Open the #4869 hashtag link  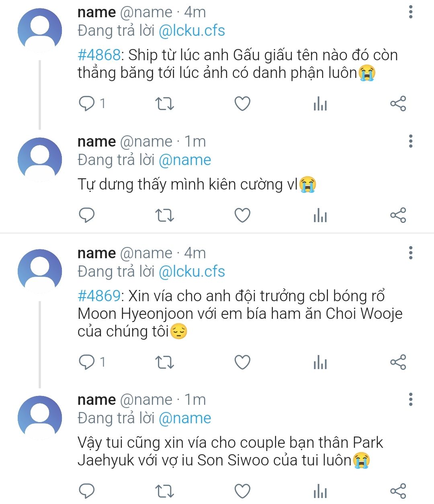[x=99, y=296]
